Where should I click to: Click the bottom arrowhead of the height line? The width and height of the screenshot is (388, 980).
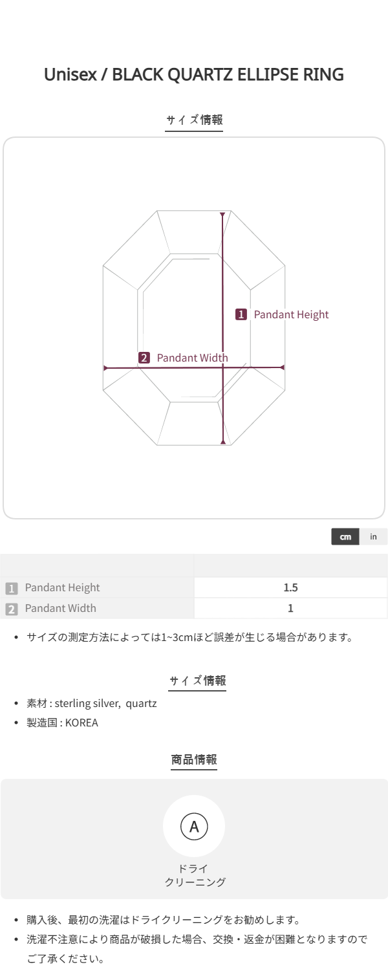(x=223, y=442)
